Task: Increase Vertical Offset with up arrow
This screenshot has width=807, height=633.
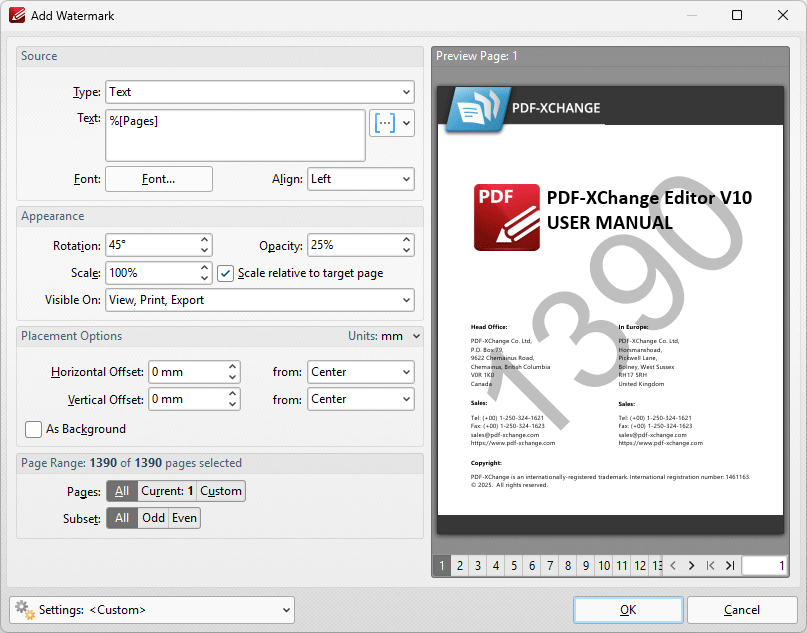Action: click(233, 394)
